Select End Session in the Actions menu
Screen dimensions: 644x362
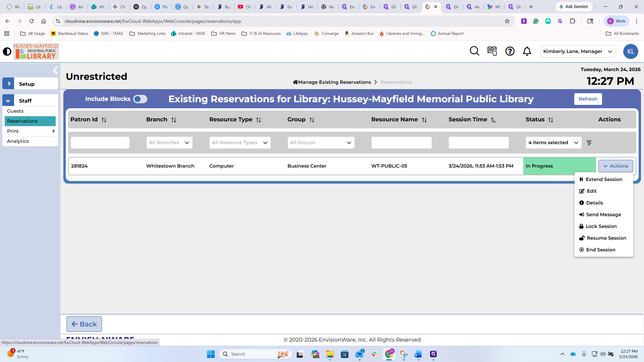click(600, 250)
